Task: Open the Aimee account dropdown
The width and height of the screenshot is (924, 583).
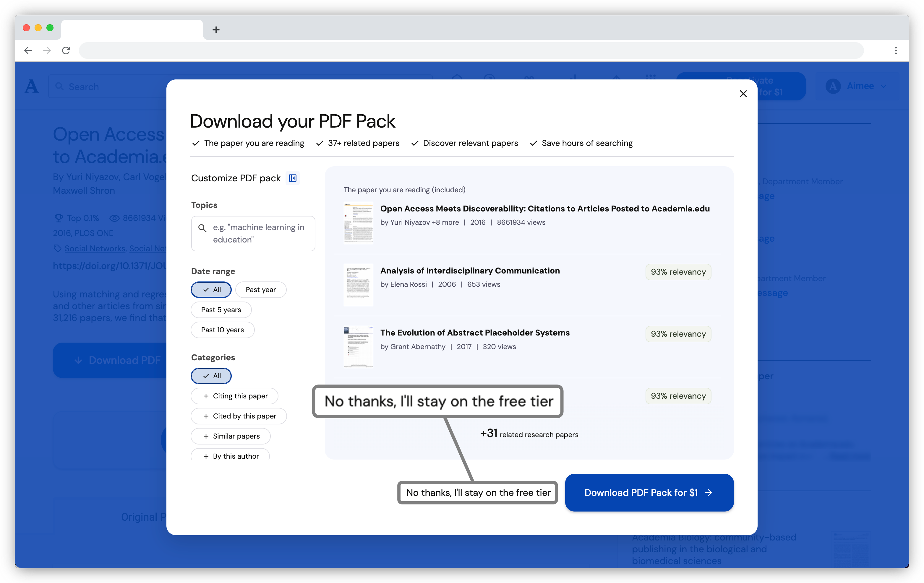Action: point(857,86)
